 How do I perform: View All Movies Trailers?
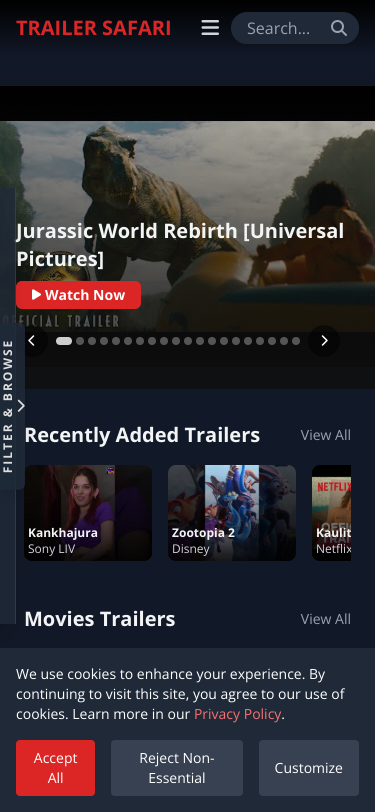(x=326, y=619)
